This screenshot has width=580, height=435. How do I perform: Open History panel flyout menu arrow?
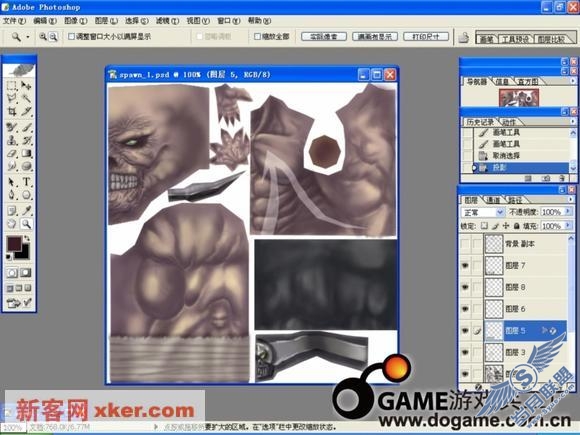pyautogui.click(x=573, y=121)
